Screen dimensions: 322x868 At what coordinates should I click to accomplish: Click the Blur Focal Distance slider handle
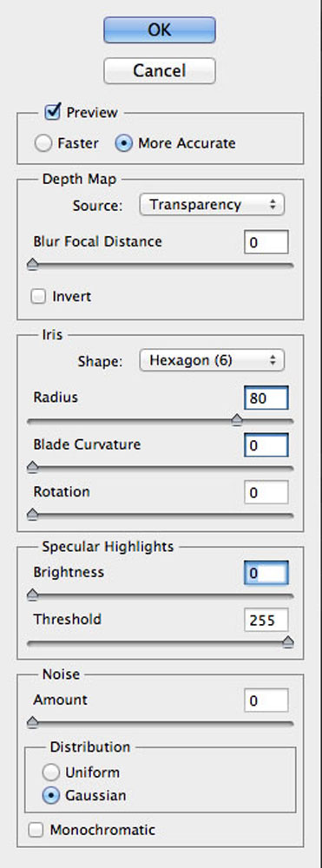[33, 265]
